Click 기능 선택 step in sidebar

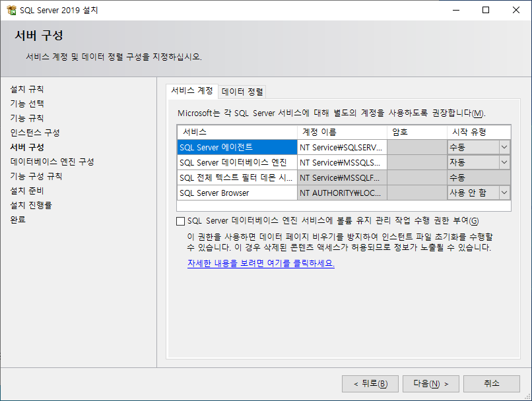tap(27, 104)
